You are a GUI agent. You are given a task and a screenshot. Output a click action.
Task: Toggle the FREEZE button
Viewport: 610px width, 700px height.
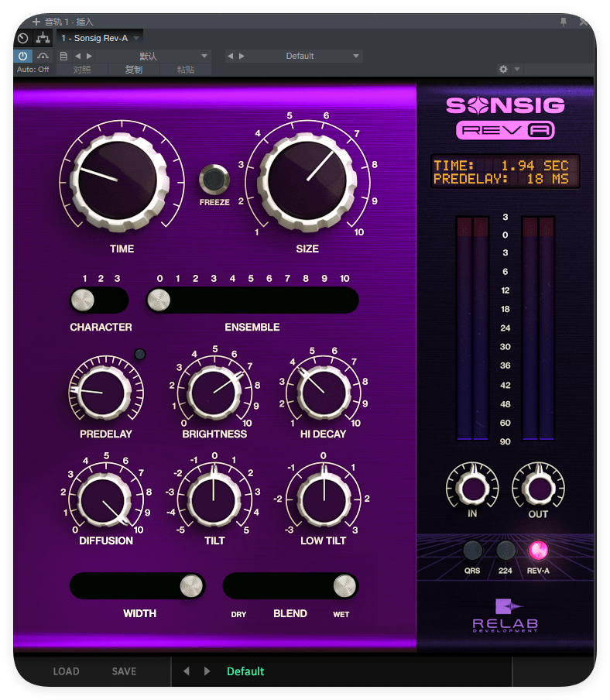[214, 179]
